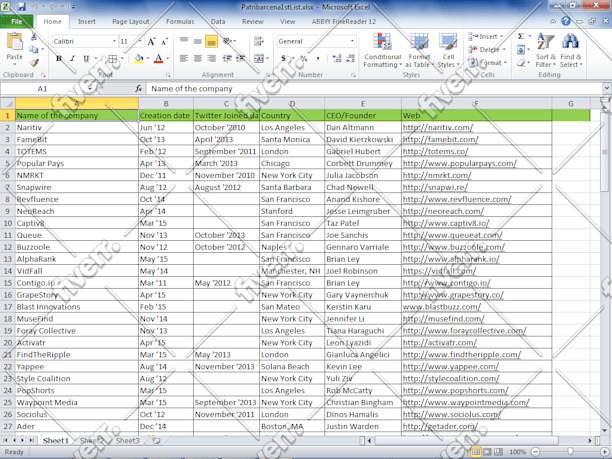Open Cell Styles gallery
This screenshot has height=459, width=612.
[x=447, y=50]
